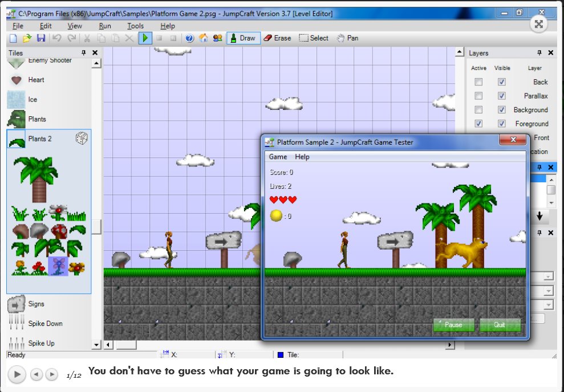Click the New file icon in toolbar
Viewport: 564px width, 392px height.
(13, 38)
